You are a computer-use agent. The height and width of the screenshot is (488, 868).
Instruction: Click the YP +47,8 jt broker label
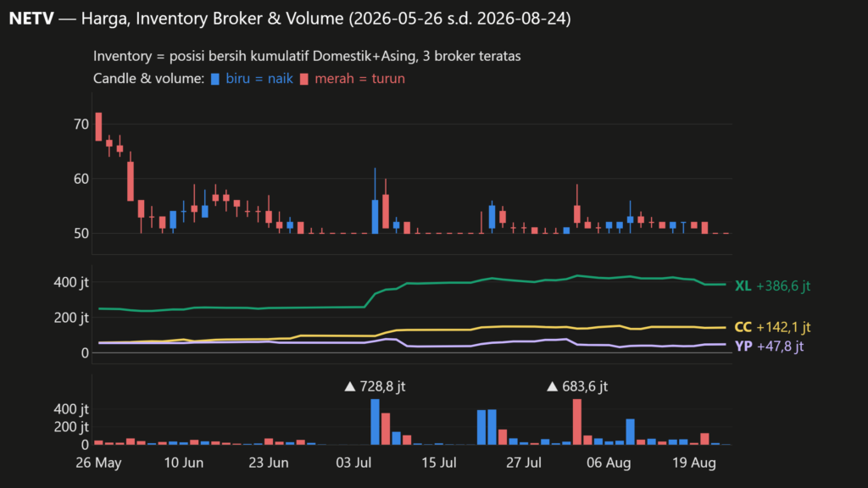tap(769, 347)
